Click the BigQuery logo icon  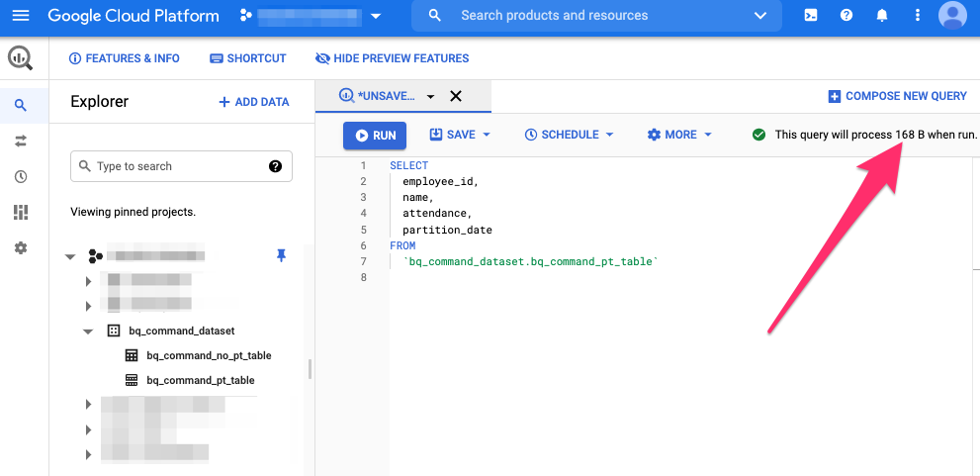(x=20, y=58)
